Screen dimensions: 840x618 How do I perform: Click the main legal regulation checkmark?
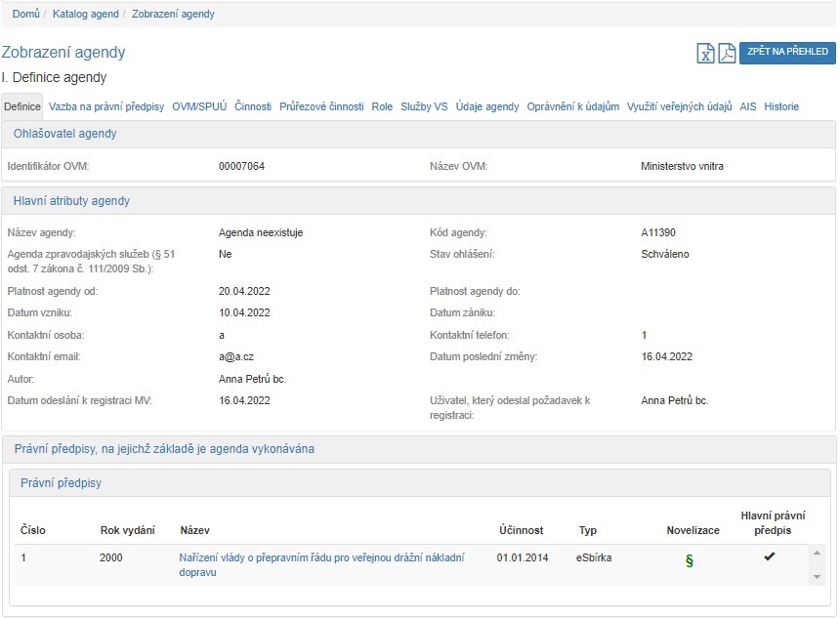point(770,556)
